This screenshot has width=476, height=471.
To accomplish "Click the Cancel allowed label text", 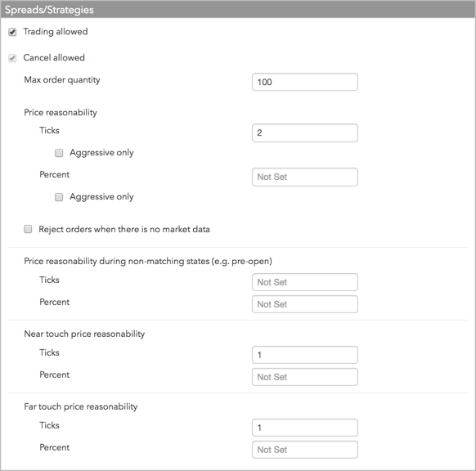I will click(54, 58).
